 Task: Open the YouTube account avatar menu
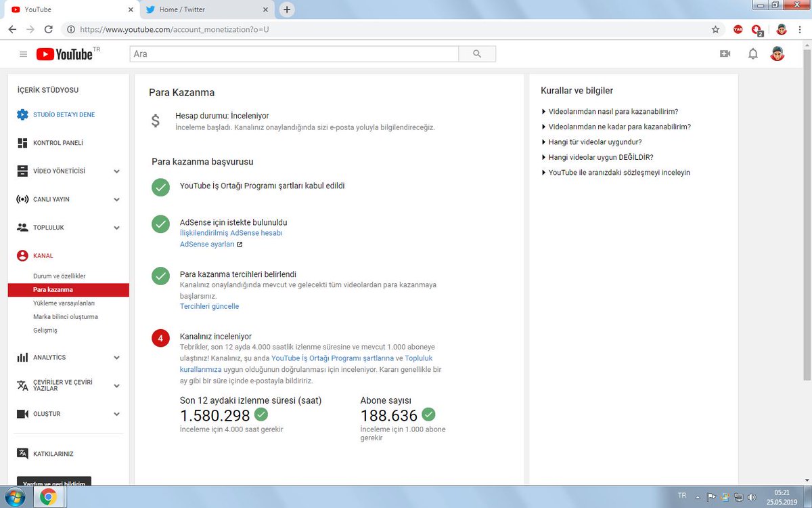point(777,54)
